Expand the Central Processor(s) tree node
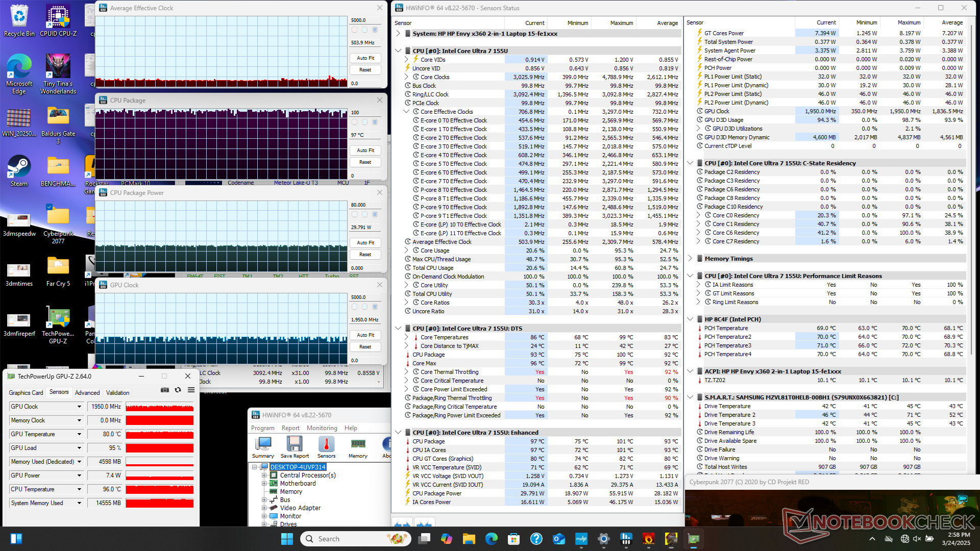980x551 pixels. pyautogui.click(x=264, y=475)
